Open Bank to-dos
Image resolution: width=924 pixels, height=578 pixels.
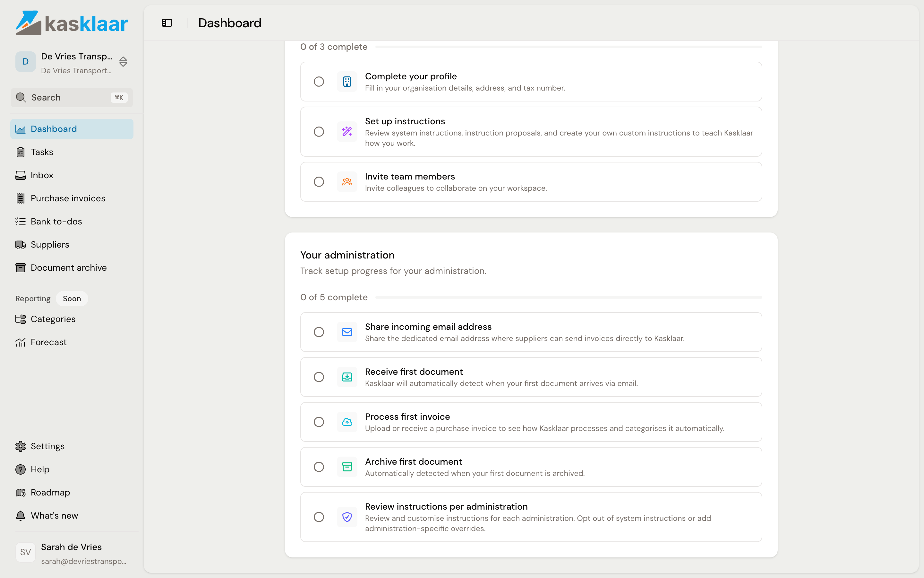(x=72, y=221)
